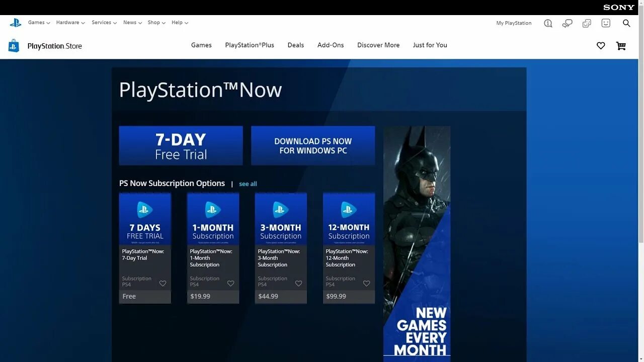Click Download PS Now for Windows PC
644x362 pixels.
pyautogui.click(x=313, y=146)
